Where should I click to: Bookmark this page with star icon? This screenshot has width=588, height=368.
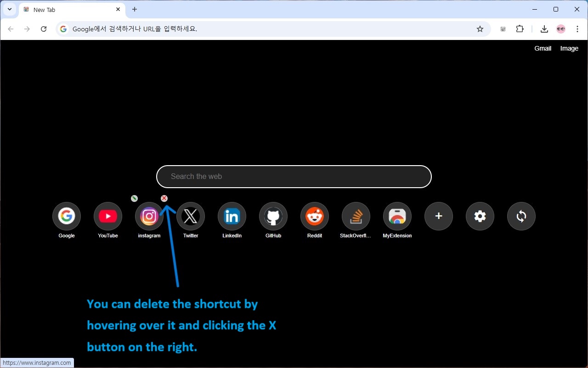[480, 29]
